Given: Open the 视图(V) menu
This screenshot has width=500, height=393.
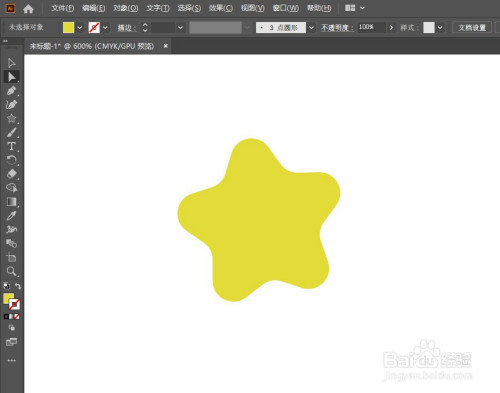Looking at the screenshot, I should (253, 8).
